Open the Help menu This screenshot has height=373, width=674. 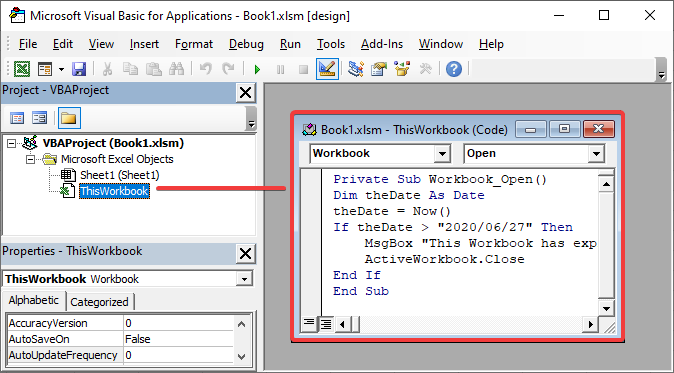491,44
